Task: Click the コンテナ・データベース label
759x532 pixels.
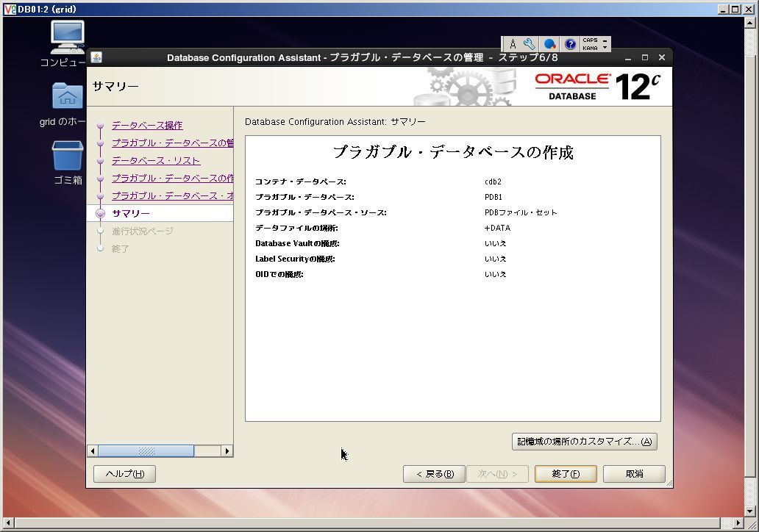Action: [x=301, y=181]
